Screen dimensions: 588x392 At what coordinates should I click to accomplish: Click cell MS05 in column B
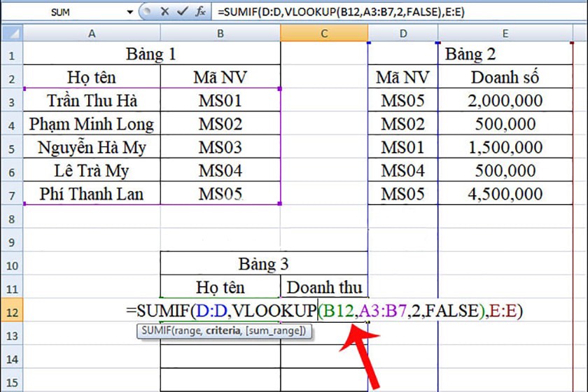(220, 194)
